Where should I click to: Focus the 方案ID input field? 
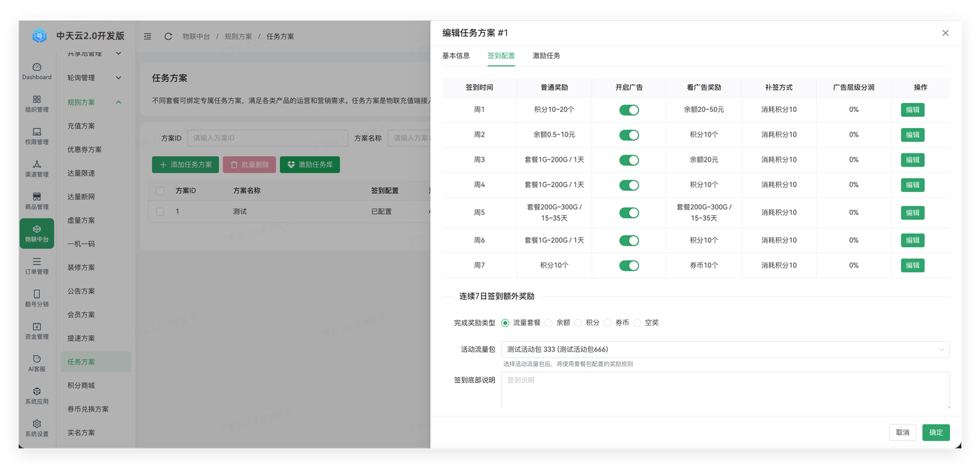267,138
